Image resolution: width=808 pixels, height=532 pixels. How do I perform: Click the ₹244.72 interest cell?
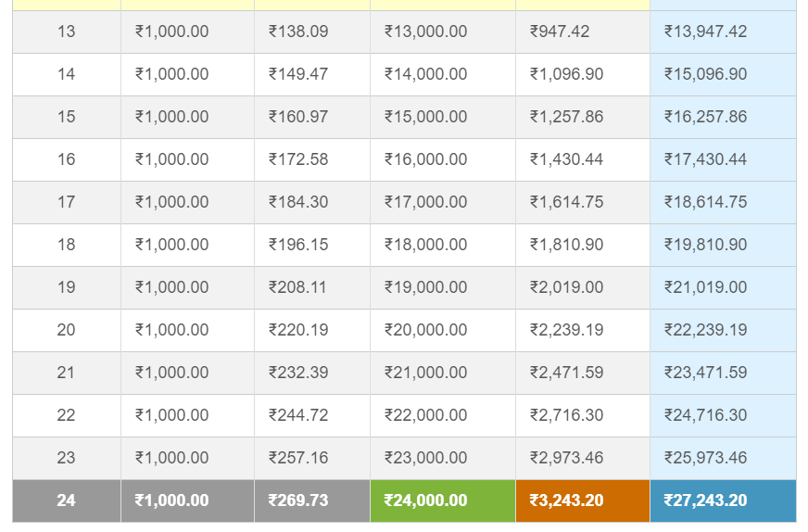312,415
